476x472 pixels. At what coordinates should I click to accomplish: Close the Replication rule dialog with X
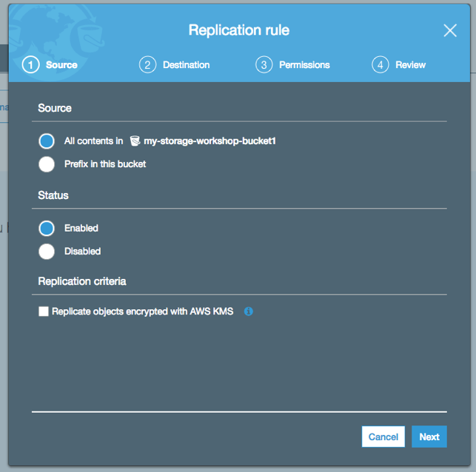(450, 30)
